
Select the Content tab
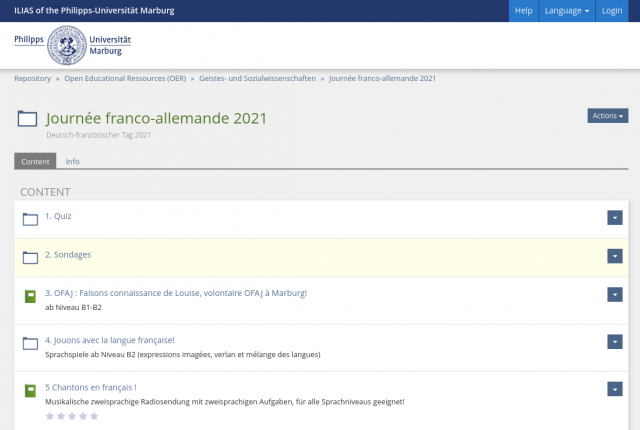(x=35, y=161)
